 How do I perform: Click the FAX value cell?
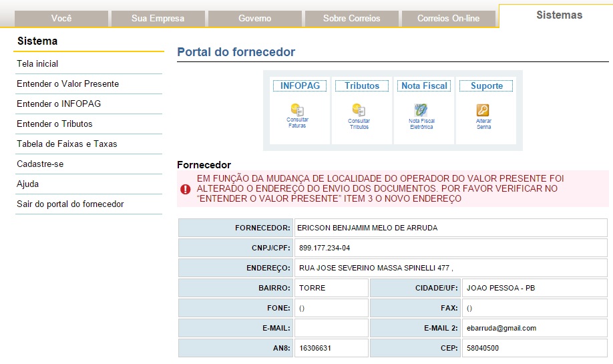tap(534, 308)
